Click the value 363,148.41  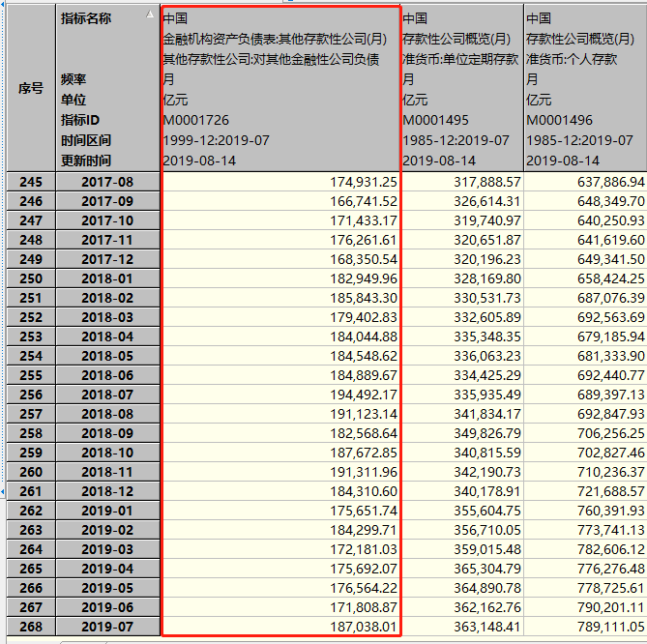[487, 628]
